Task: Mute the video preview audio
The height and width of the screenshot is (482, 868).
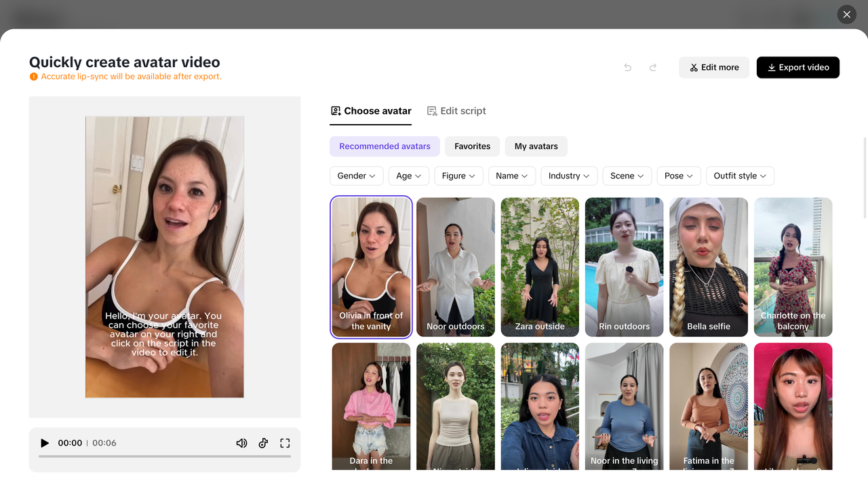Action: [241, 443]
